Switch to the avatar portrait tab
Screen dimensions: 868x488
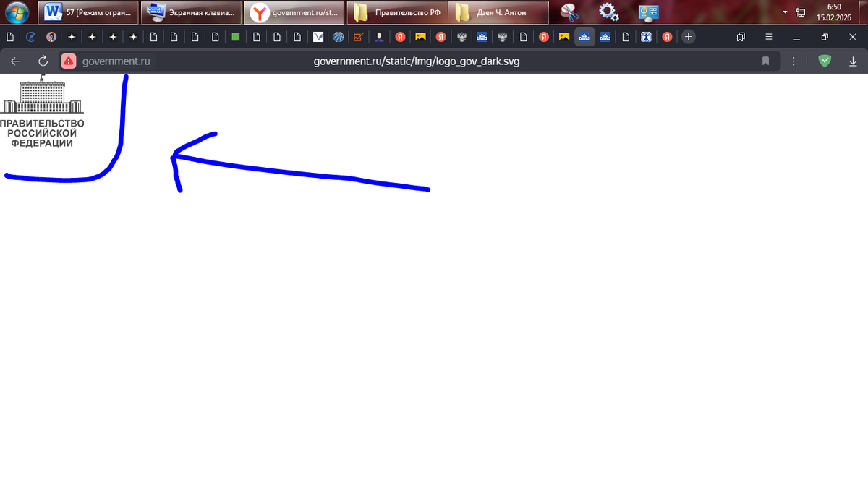click(51, 37)
